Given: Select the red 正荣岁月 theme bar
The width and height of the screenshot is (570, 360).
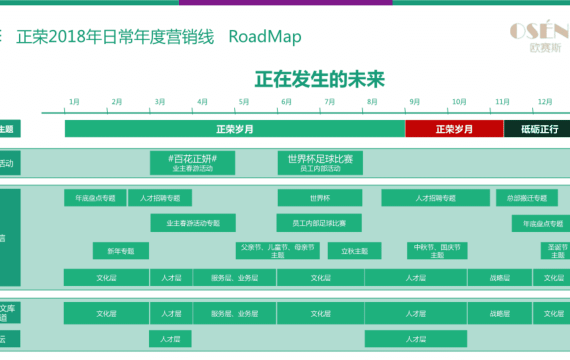Looking at the screenshot, I should [x=454, y=129].
